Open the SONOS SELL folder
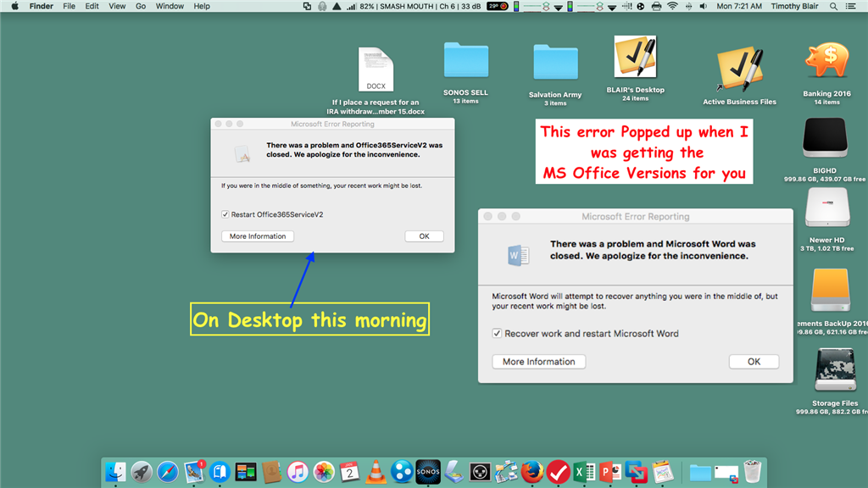Image resolution: width=868 pixels, height=488 pixels. (x=466, y=60)
